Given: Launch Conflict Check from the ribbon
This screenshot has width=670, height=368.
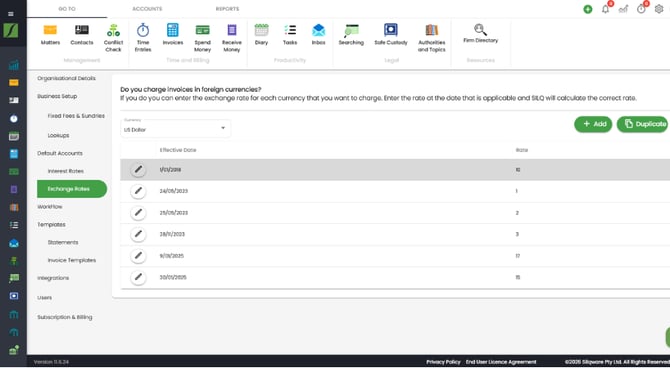Looking at the screenshot, I should (x=113, y=38).
